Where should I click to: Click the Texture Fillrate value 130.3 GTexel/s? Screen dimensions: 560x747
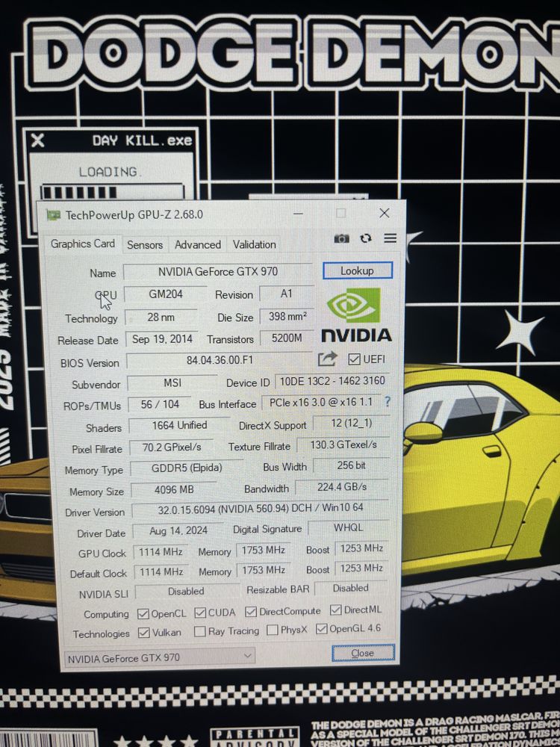343,445
